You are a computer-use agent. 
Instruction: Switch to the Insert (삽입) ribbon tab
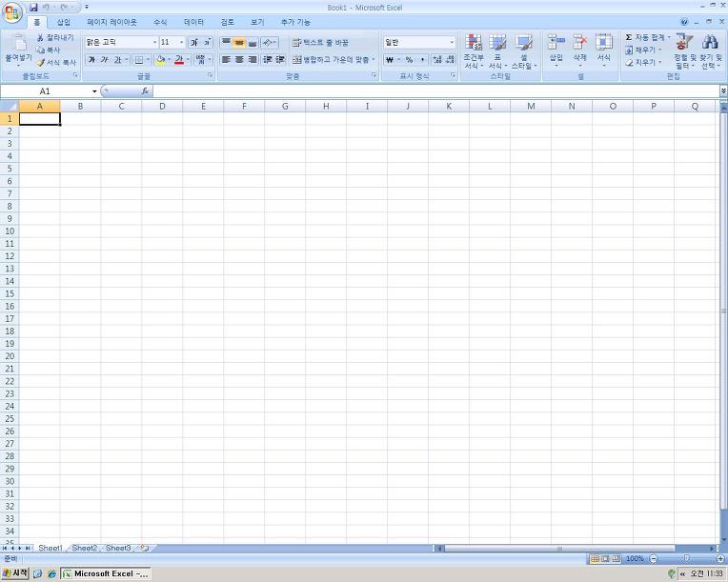(x=64, y=22)
